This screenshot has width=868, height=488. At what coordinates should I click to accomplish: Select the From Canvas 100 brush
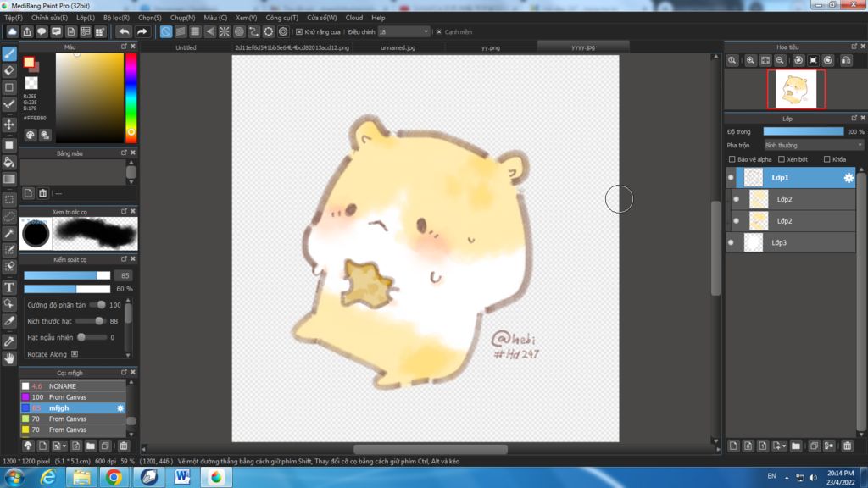point(73,397)
